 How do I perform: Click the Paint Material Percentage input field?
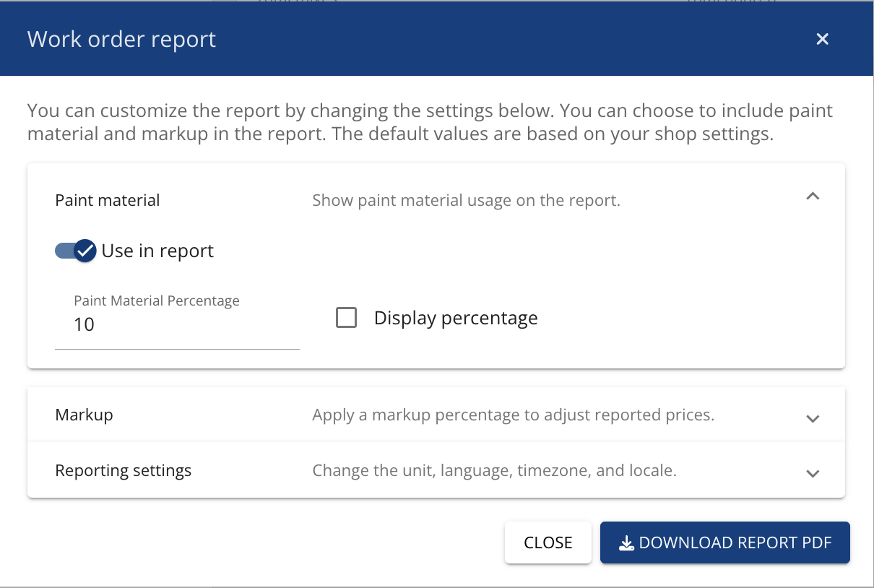(x=177, y=324)
